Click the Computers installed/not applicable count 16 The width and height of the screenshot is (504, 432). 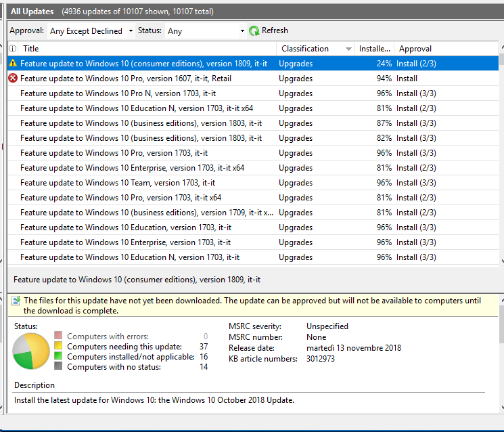point(204,356)
